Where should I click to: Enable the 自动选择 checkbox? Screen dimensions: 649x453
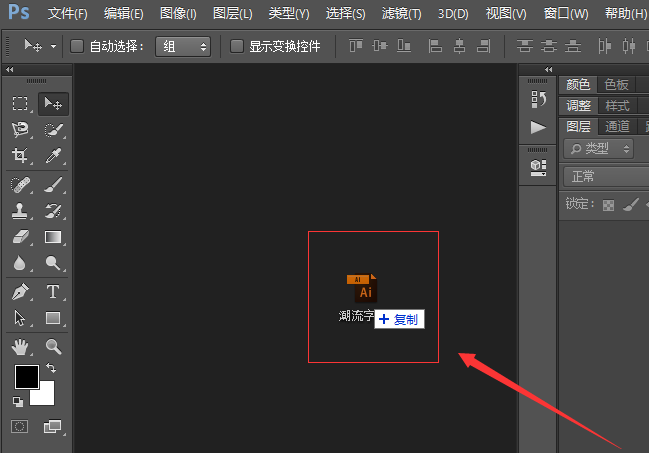[x=77, y=47]
